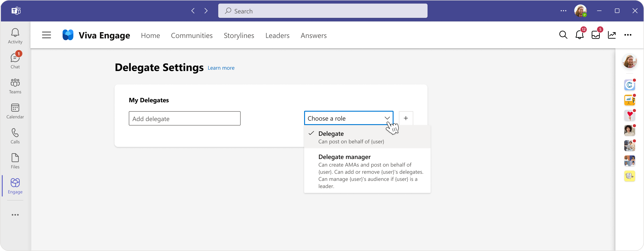Click the hamburger menu toggle

coord(46,35)
